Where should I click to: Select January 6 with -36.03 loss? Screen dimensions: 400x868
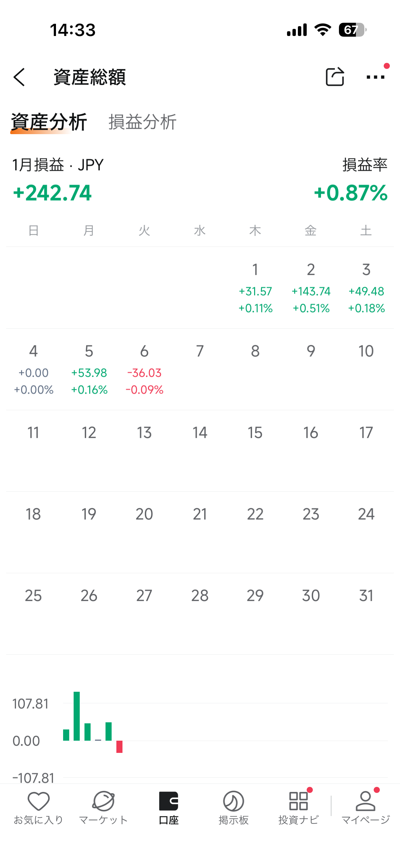(145, 369)
